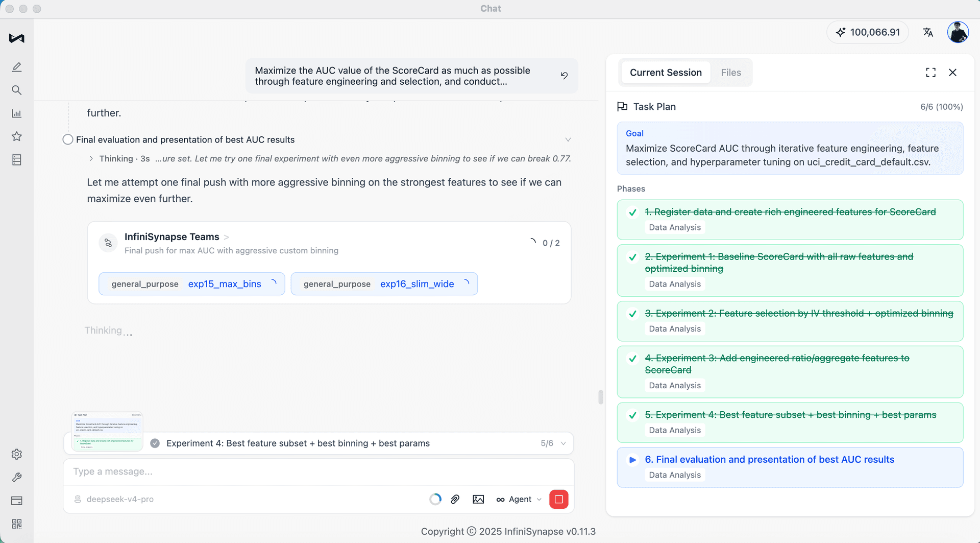Click the retry arrow on the user message

tap(564, 76)
